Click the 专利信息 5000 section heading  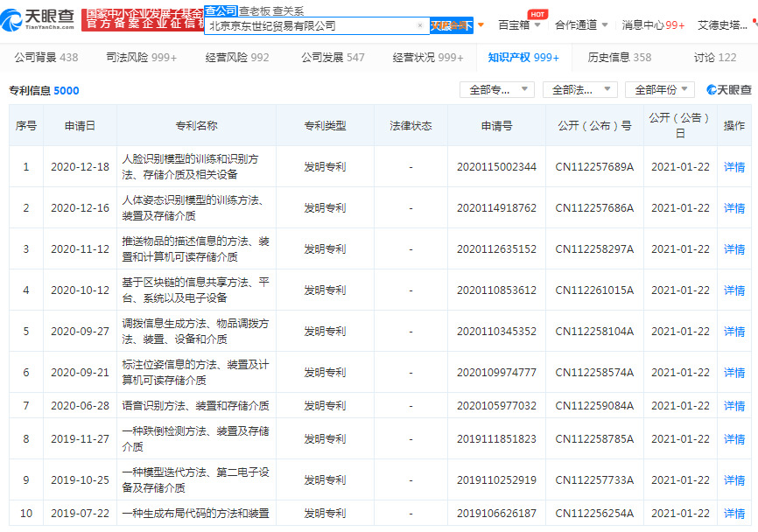(x=44, y=90)
